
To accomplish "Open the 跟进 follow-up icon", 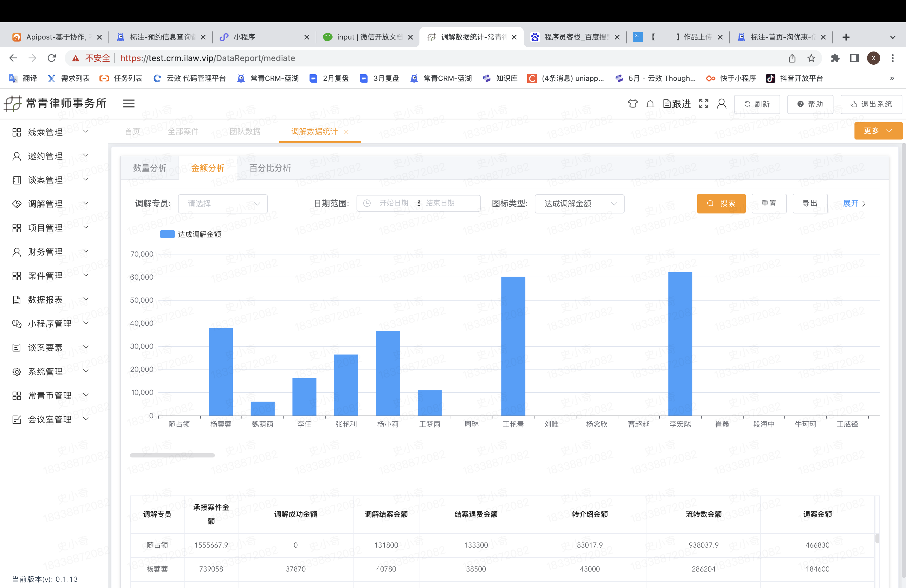I will [677, 104].
